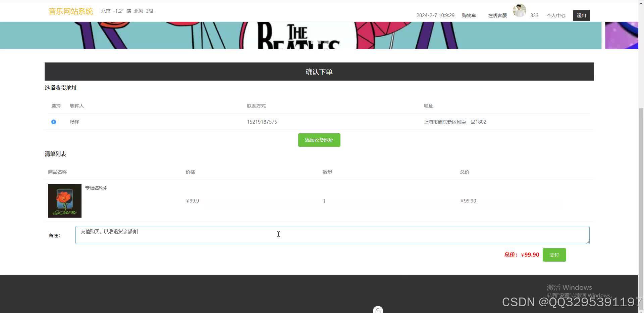Click the 北京 weather info text
This screenshot has height=313, width=644.
127,11
